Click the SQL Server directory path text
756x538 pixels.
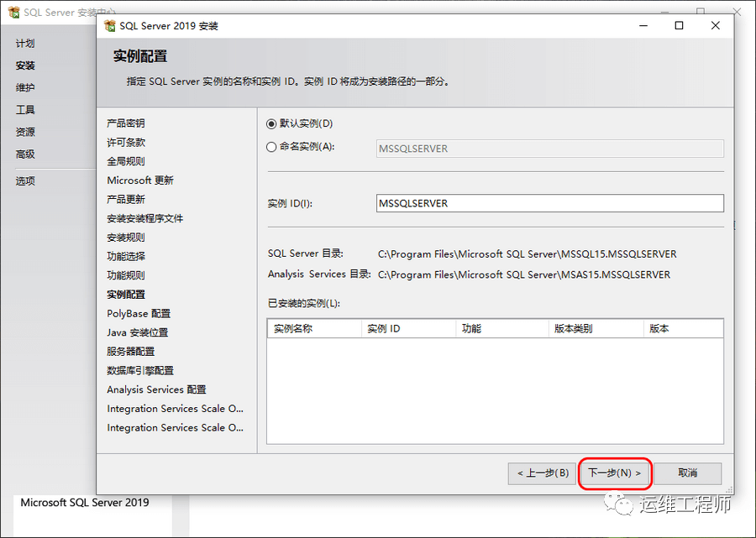coord(527,253)
